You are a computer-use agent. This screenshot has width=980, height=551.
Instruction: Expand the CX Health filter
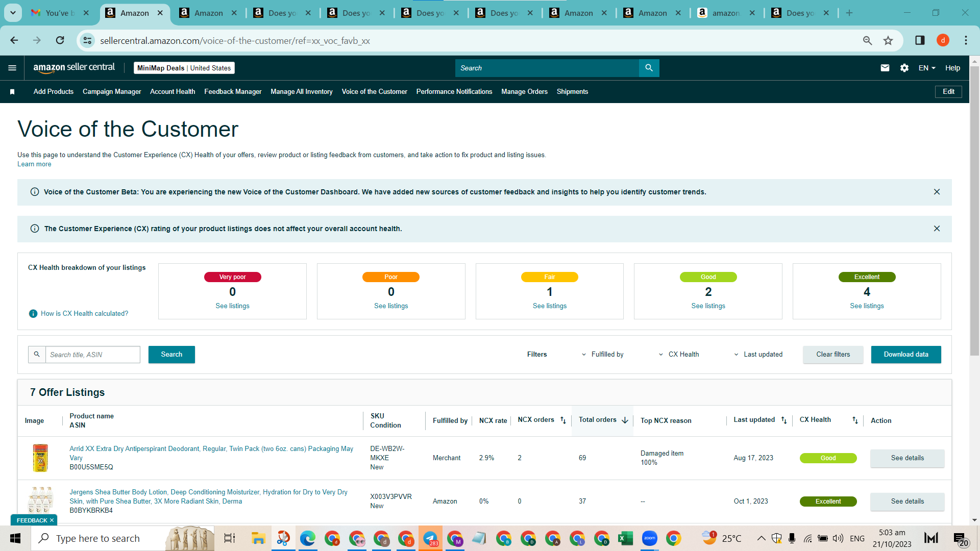678,354
